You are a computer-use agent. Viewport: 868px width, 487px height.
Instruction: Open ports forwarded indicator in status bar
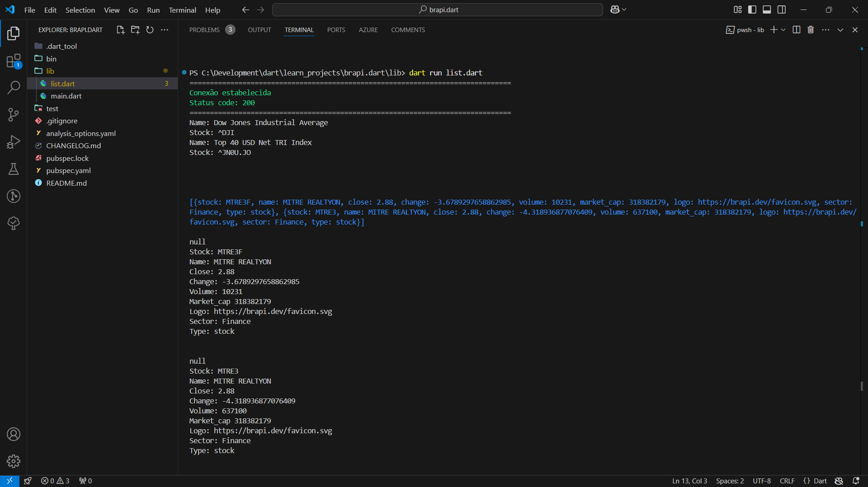click(85, 481)
